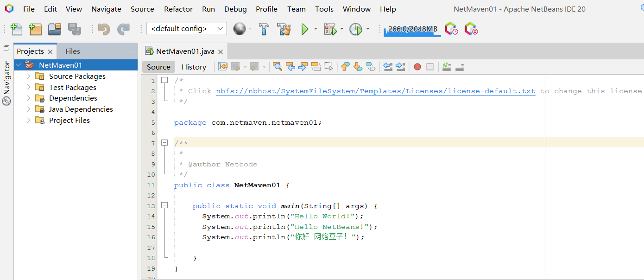Open the Refactor menu
The image size is (644, 280).
coord(178,9)
